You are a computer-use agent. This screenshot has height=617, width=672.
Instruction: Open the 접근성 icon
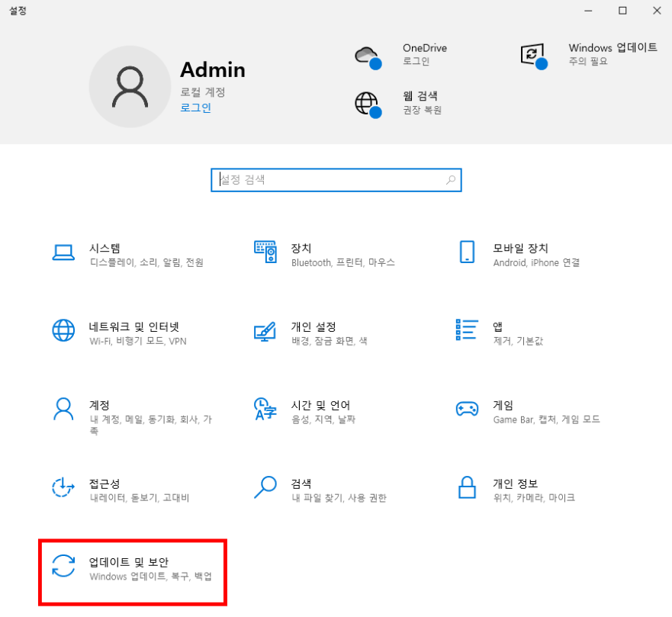click(x=63, y=487)
